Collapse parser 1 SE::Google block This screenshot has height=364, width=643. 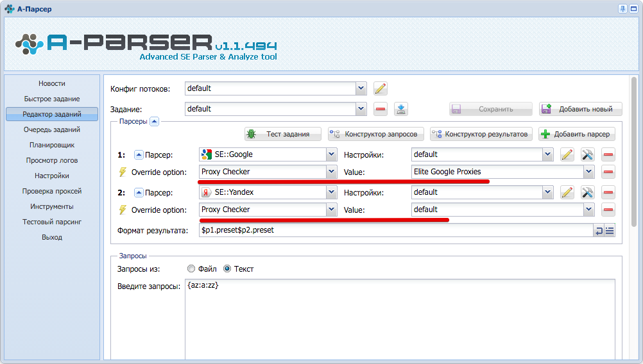point(139,155)
